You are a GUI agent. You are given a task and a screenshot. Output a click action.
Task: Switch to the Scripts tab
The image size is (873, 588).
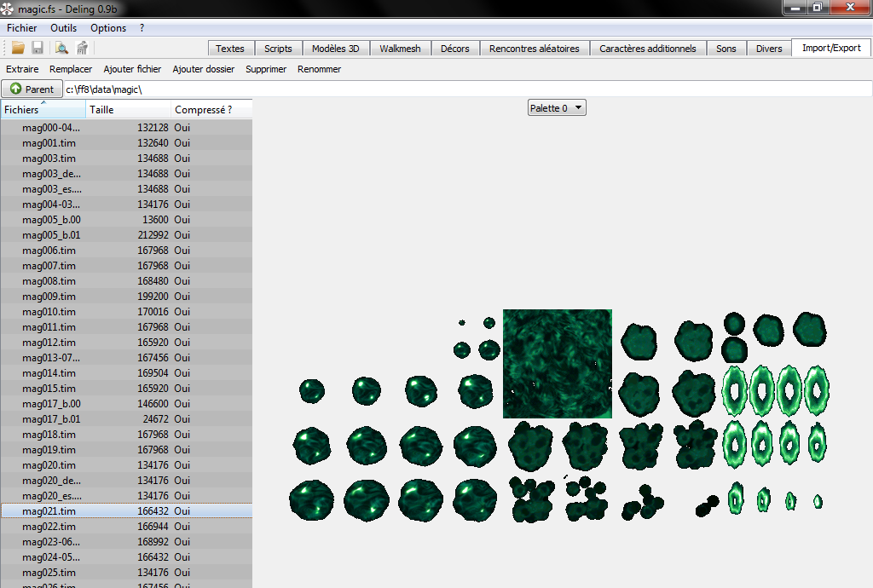[279, 49]
